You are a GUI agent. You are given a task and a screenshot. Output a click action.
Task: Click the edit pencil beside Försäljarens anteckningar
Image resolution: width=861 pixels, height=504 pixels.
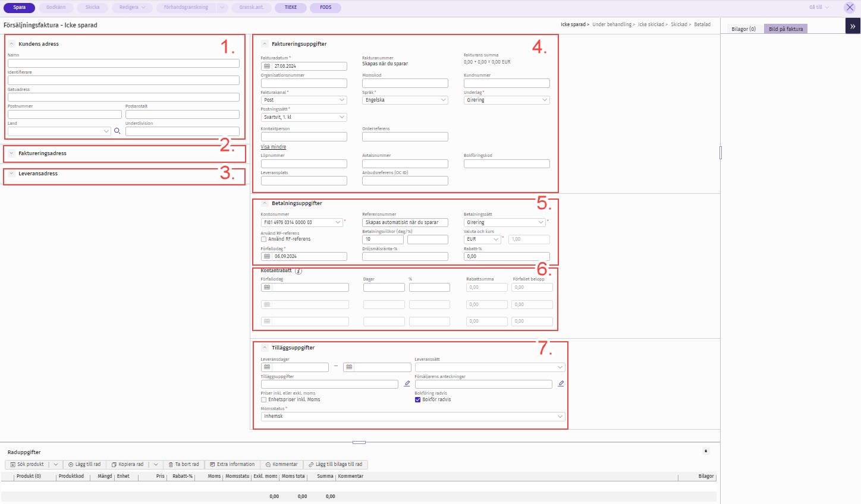click(x=561, y=385)
